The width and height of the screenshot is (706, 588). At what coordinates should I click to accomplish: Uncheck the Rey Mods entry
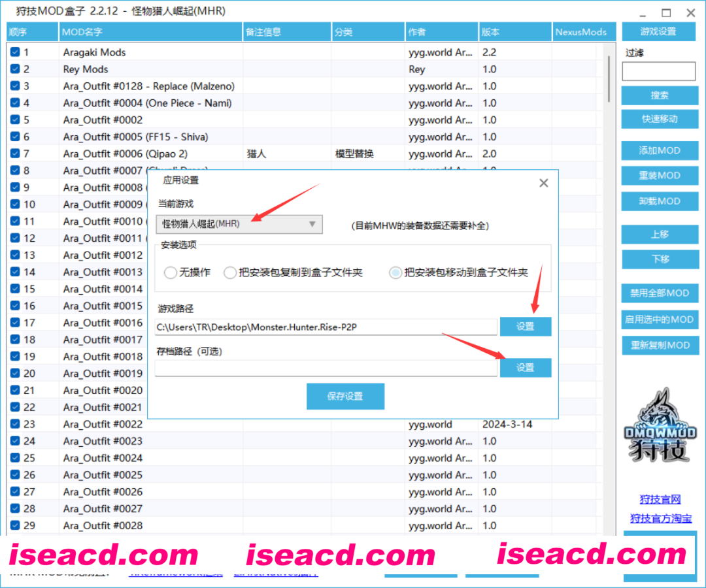[14, 69]
